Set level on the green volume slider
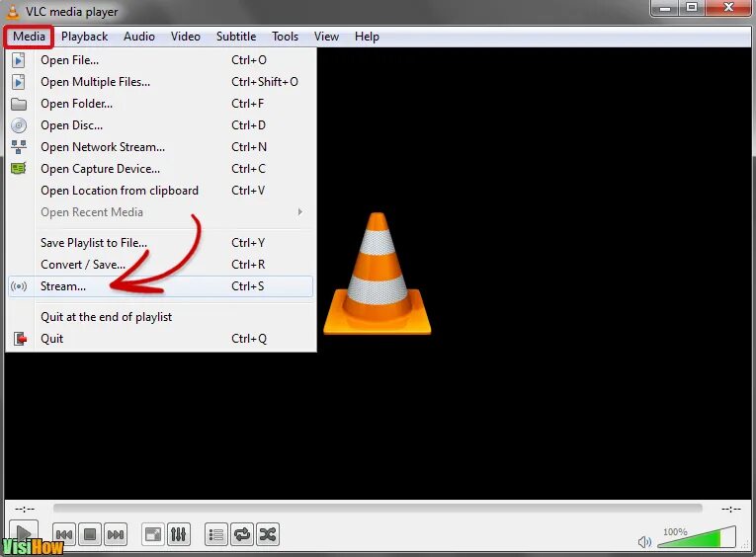Screen dimensions: 756x557 (697, 537)
